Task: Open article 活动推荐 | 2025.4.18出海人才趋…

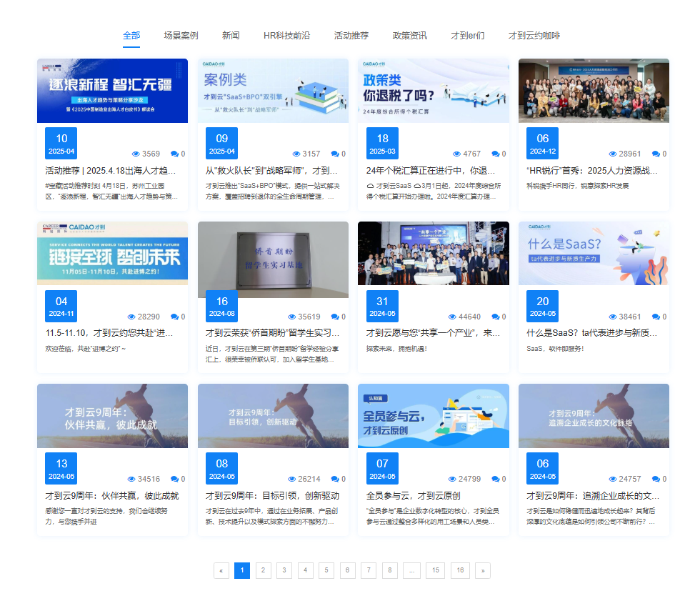Action: pos(110,171)
